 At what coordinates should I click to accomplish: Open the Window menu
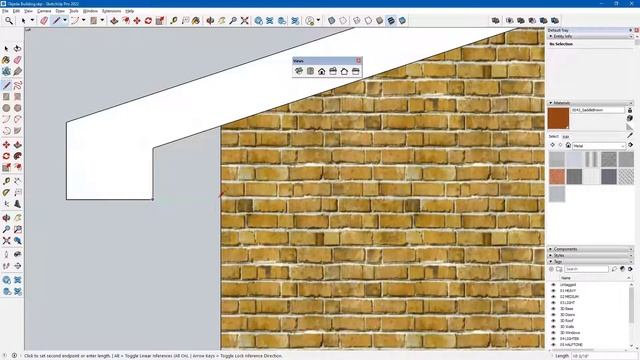90,11
